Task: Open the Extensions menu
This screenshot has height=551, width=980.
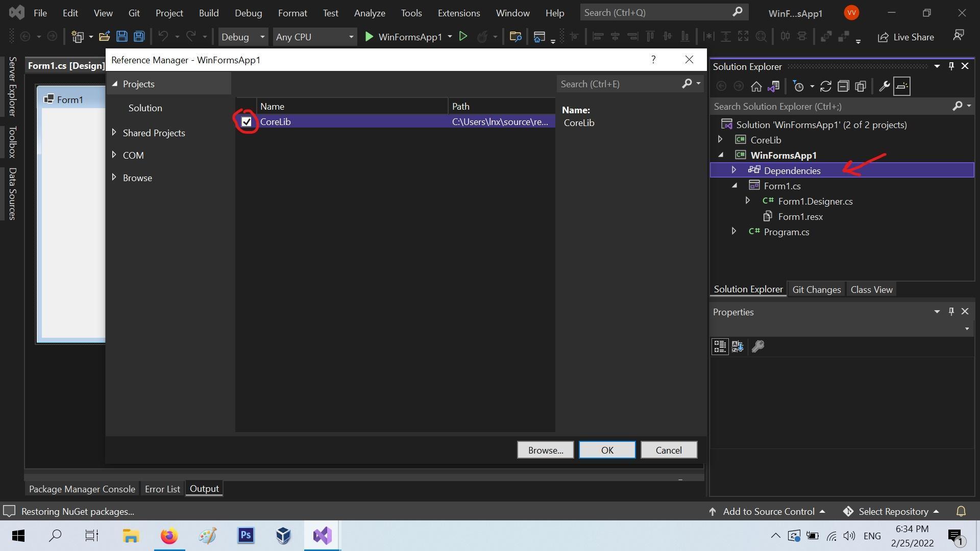Action: 458,13
